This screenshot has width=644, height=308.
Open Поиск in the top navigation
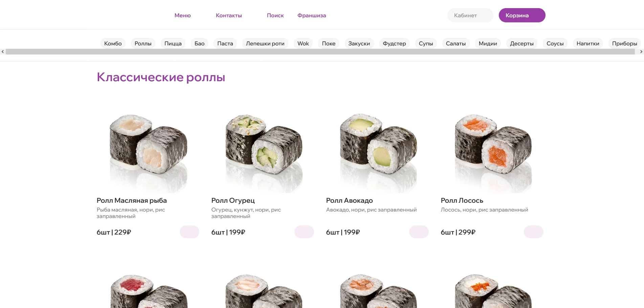275,15
